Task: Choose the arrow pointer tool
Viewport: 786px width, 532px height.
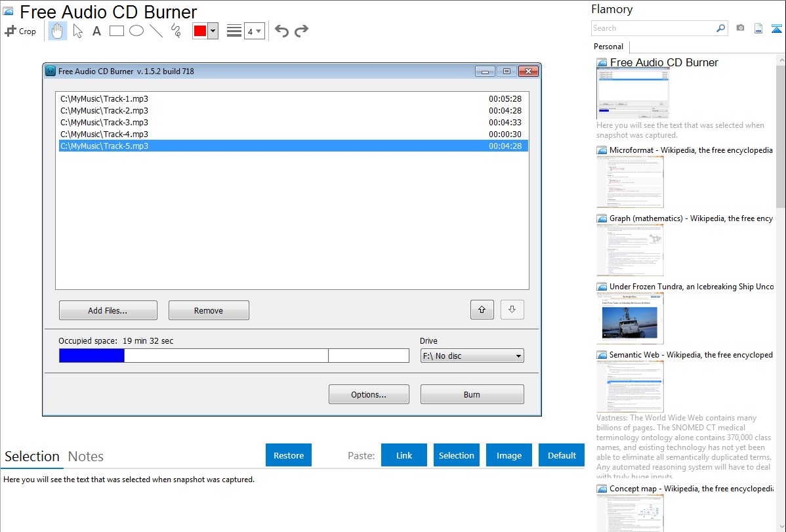Action: point(77,31)
